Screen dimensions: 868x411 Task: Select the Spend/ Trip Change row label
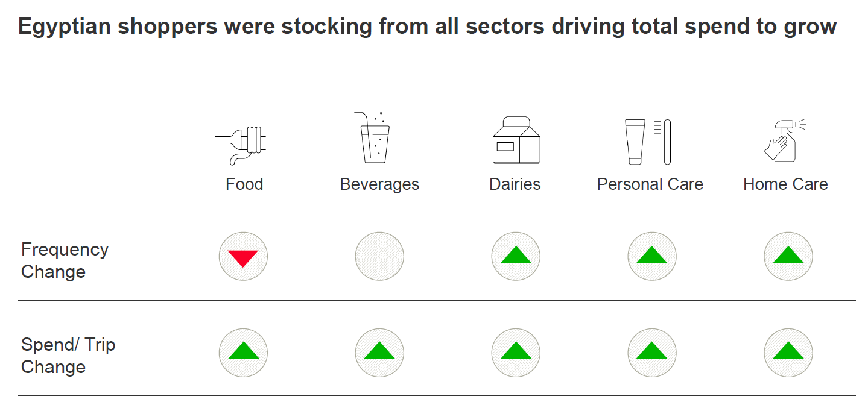tap(68, 356)
